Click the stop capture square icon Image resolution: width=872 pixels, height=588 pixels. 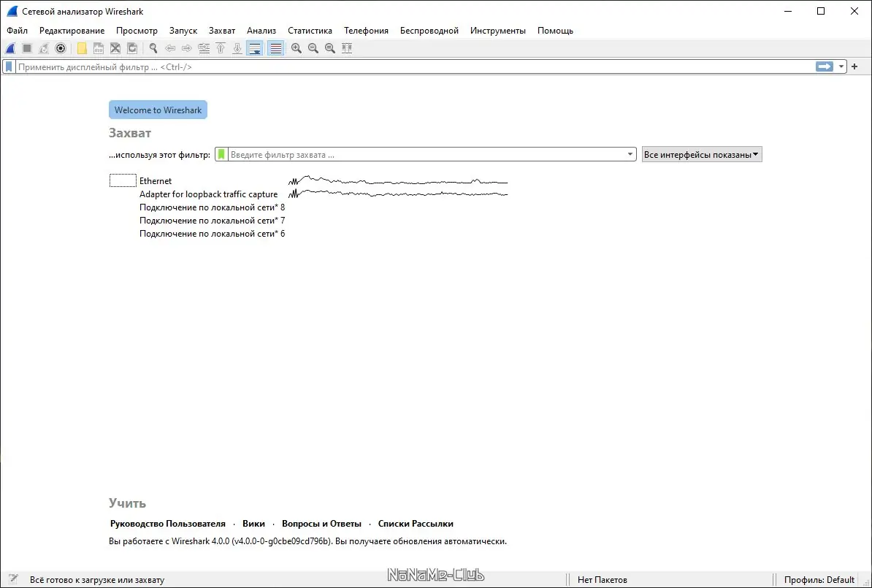[x=27, y=48]
